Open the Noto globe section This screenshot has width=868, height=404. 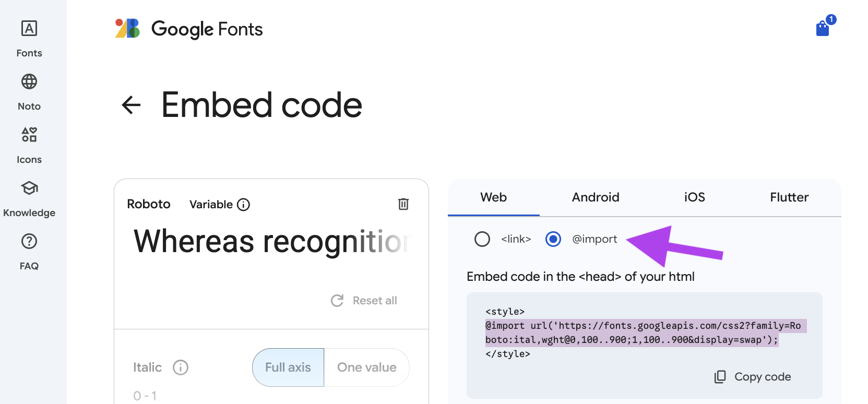coord(29,92)
